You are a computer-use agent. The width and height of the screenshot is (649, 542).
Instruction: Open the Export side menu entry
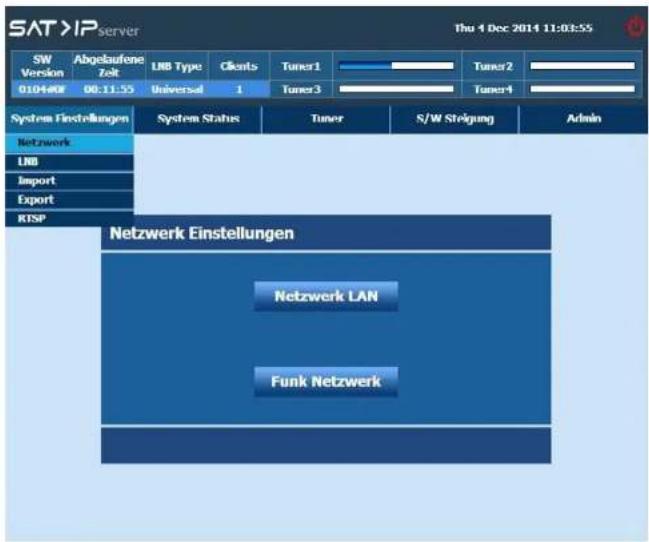point(70,200)
